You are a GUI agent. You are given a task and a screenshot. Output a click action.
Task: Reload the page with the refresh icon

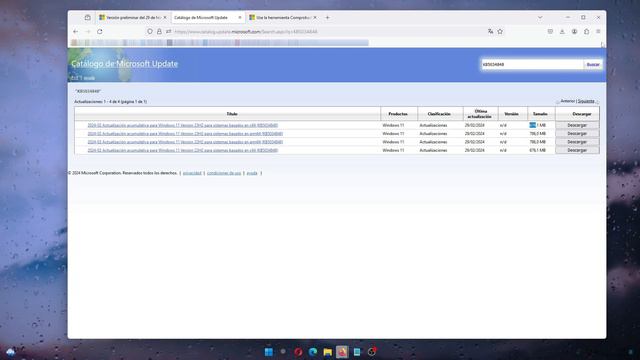(x=100, y=31)
